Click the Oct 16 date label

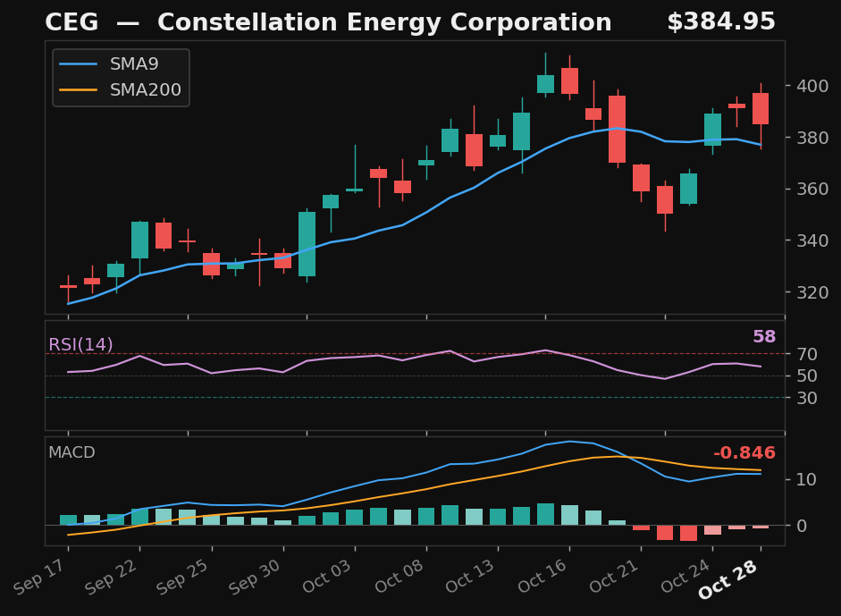[542, 577]
